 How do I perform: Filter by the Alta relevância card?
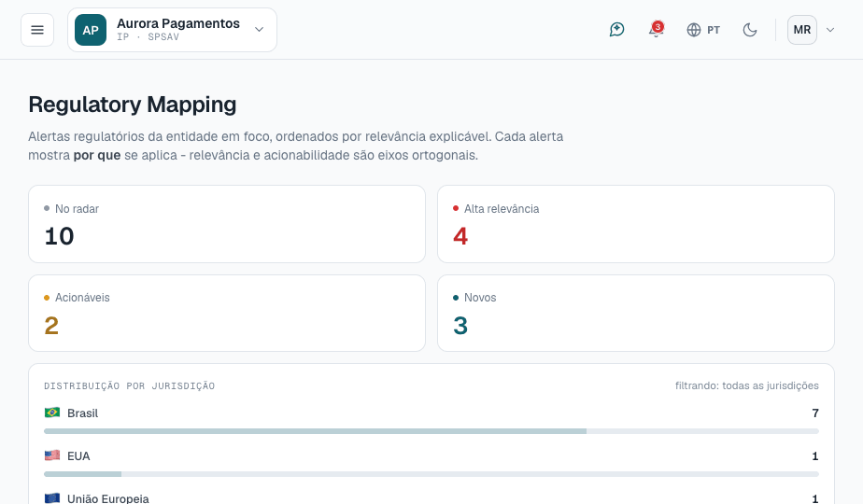click(x=636, y=224)
